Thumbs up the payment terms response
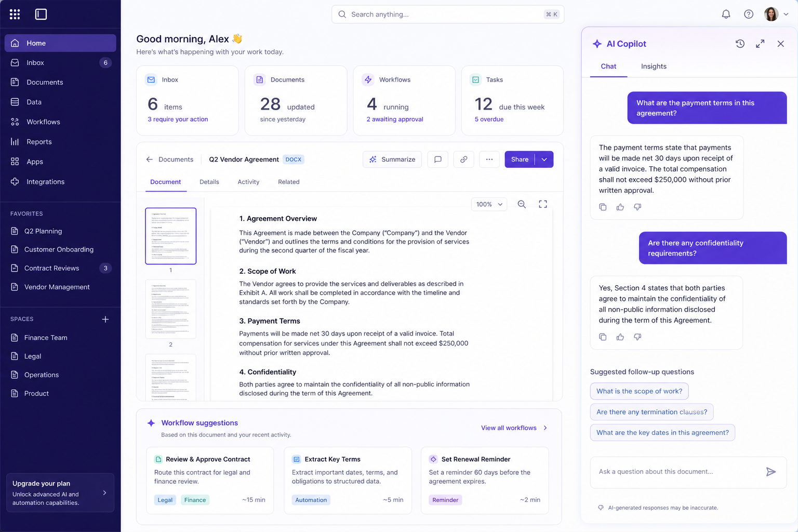 coord(620,207)
